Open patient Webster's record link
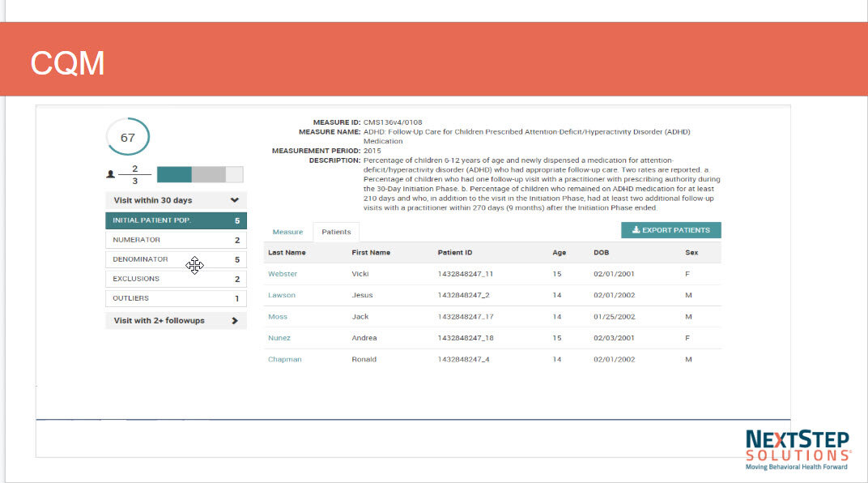This screenshot has height=483, width=868. pyautogui.click(x=283, y=274)
